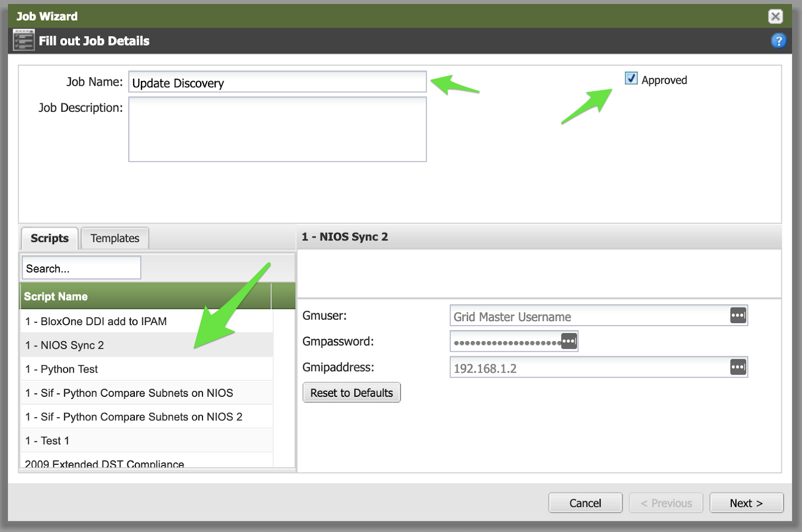Image resolution: width=802 pixels, height=532 pixels.
Task: Click the blue help question mark icon
Action: point(778,41)
